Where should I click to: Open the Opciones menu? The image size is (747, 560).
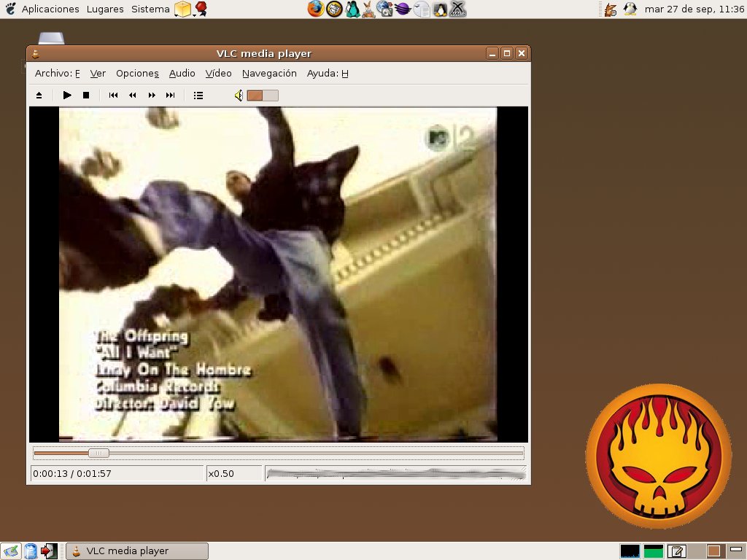(137, 74)
